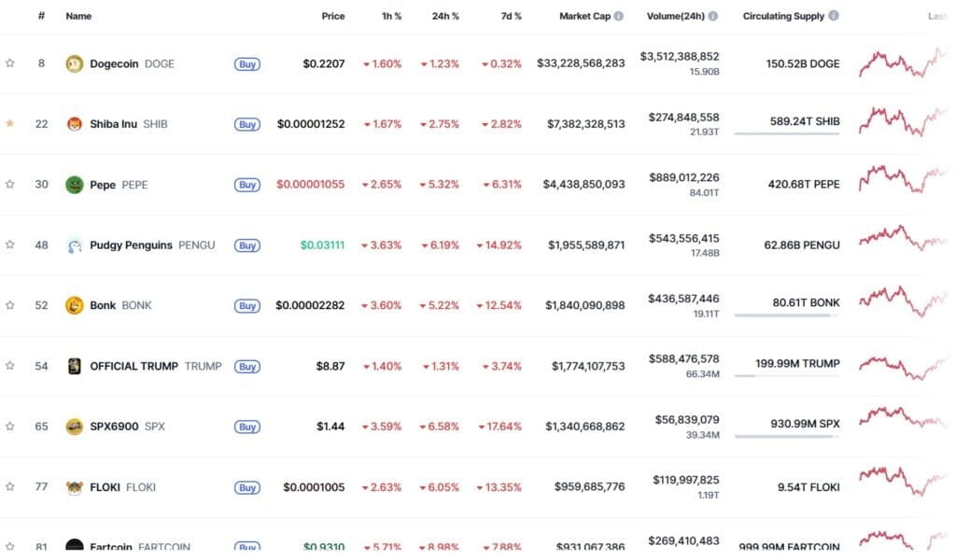The height and width of the screenshot is (560, 956).
Task: Click the Bonk coin logo
Action: point(75,305)
